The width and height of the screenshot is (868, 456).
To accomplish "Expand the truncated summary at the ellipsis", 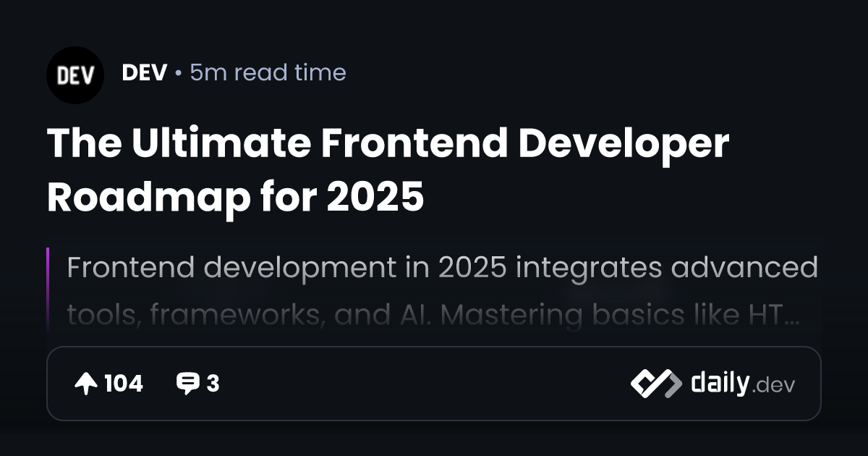I will pyautogui.click(x=791, y=318).
